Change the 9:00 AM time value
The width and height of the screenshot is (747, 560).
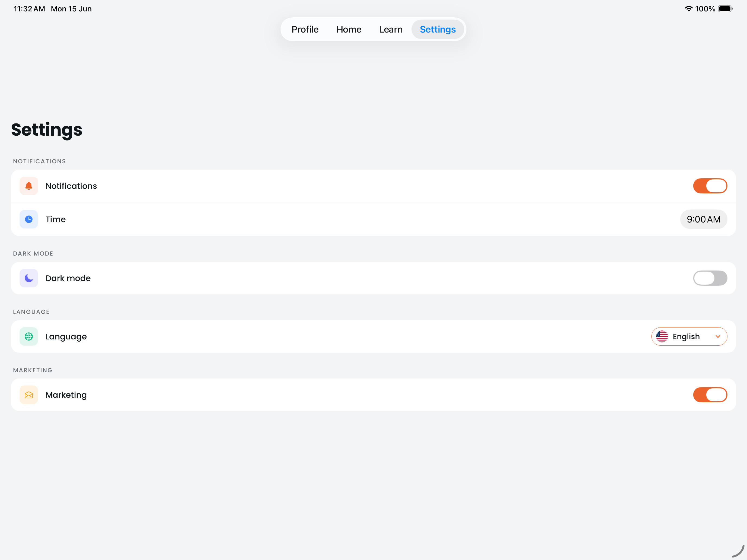point(704,219)
